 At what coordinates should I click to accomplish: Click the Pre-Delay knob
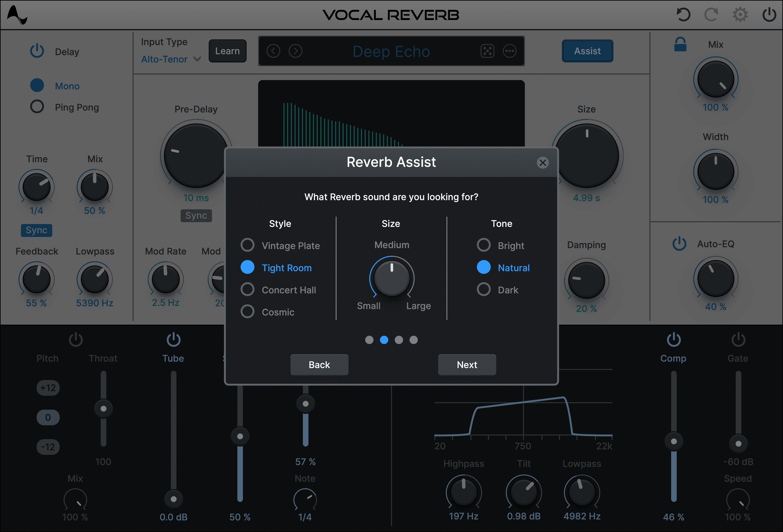coord(196,156)
